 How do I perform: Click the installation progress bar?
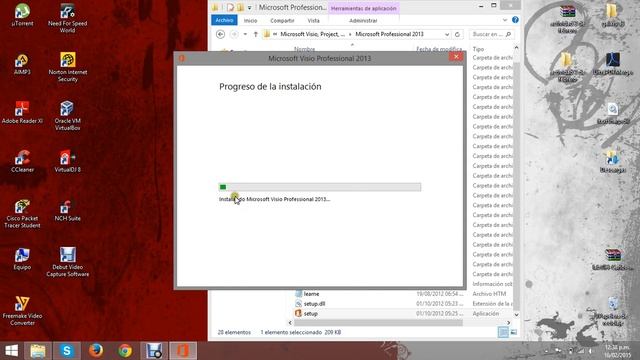320,187
